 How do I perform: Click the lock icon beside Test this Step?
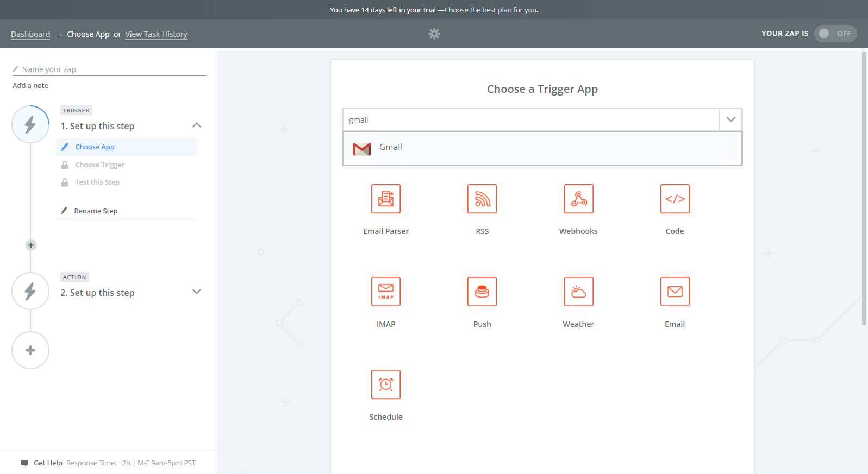(x=65, y=182)
